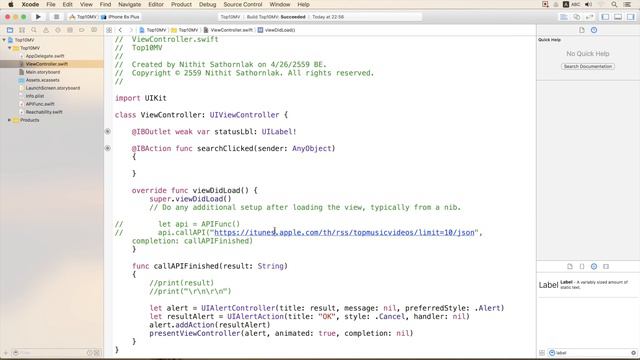Open the Editor menu
The width and height of the screenshot is (640, 360).
pos(156,4)
